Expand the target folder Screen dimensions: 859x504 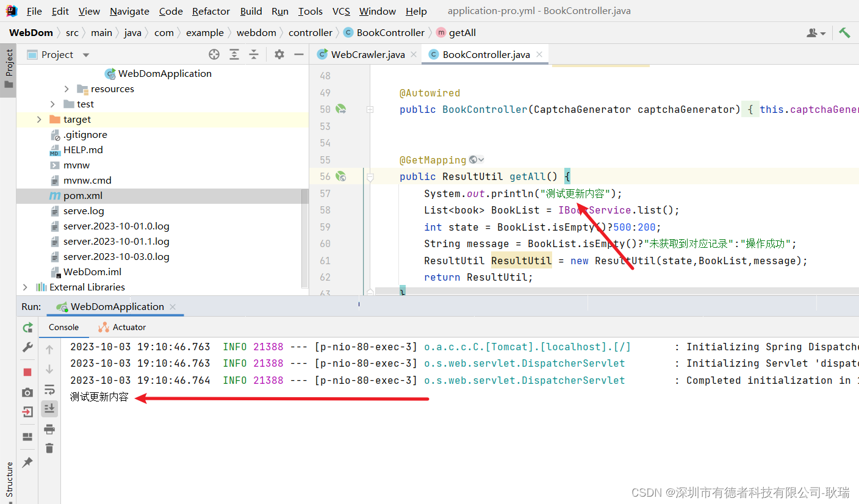pyautogui.click(x=39, y=120)
